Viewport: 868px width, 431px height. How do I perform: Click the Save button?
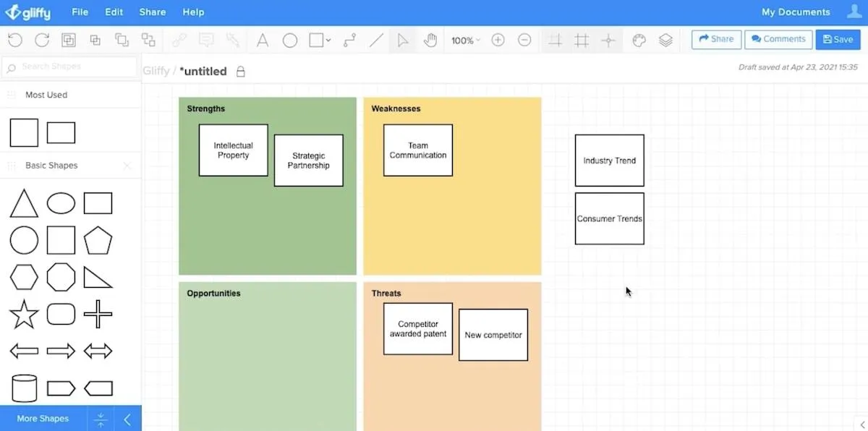tap(838, 40)
